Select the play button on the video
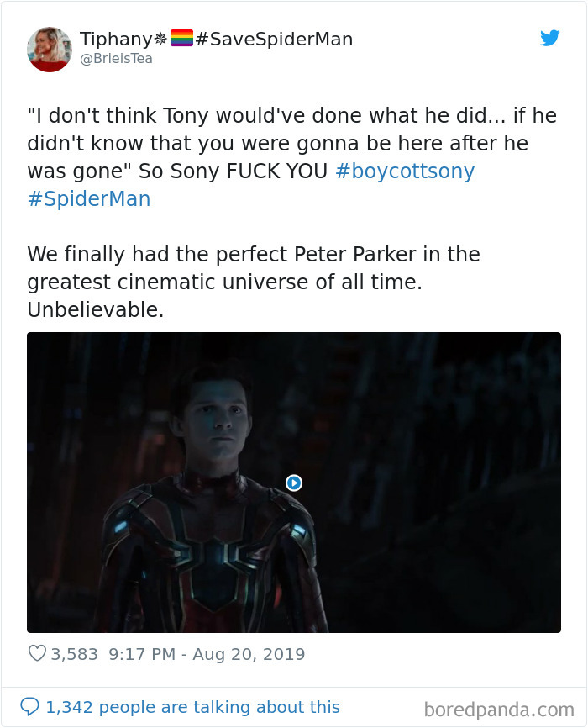The width and height of the screenshot is (588, 728). point(293,483)
